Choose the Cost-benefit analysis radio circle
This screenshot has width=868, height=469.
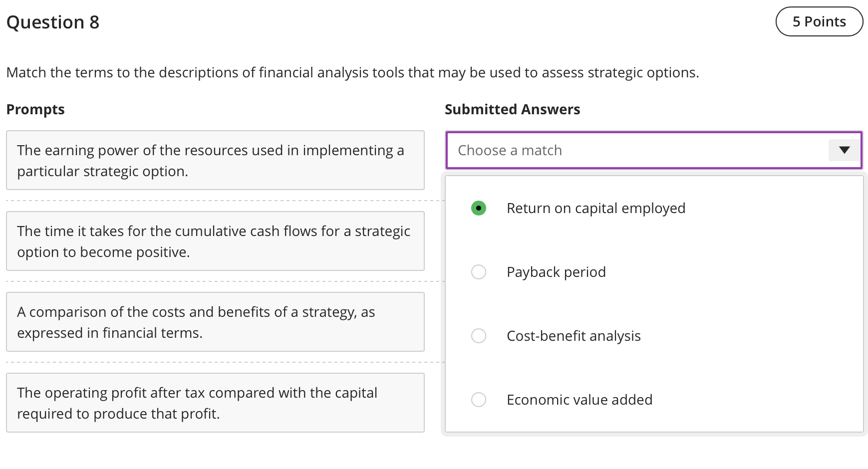479,336
